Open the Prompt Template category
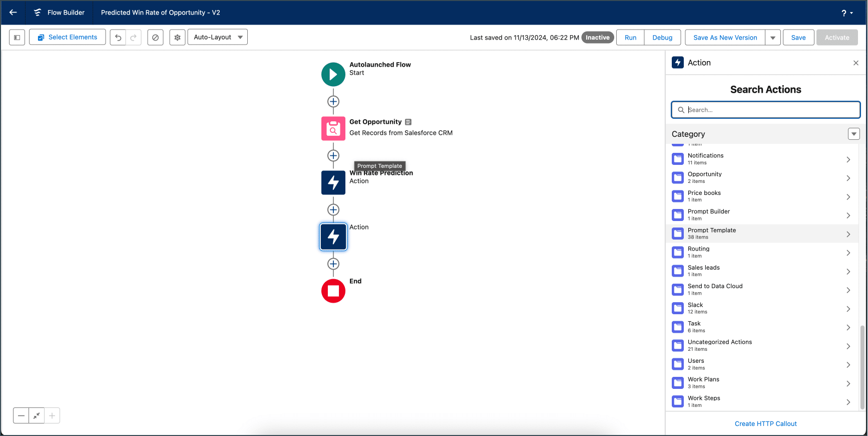The image size is (868, 436). [762, 234]
